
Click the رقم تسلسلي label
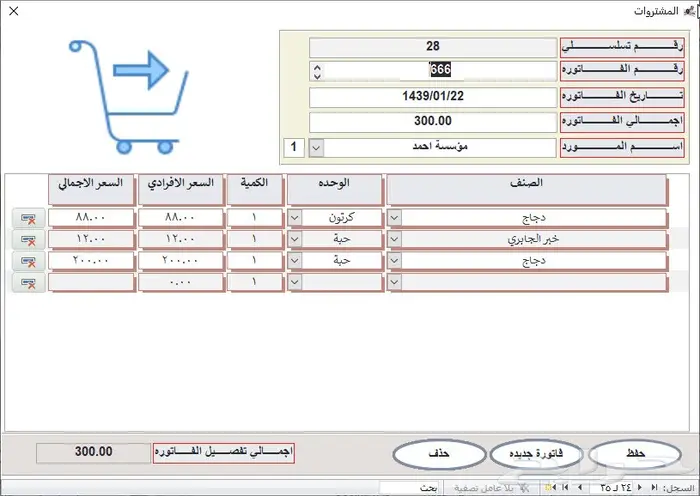point(622,47)
